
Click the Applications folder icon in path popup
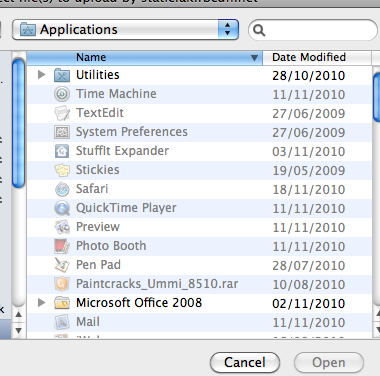point(28,30)
